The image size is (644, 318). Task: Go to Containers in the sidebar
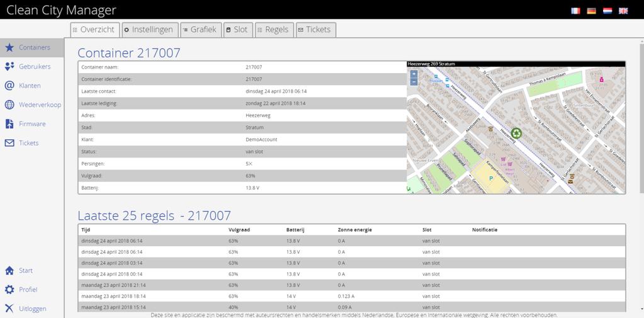click(x=35, y=48)
